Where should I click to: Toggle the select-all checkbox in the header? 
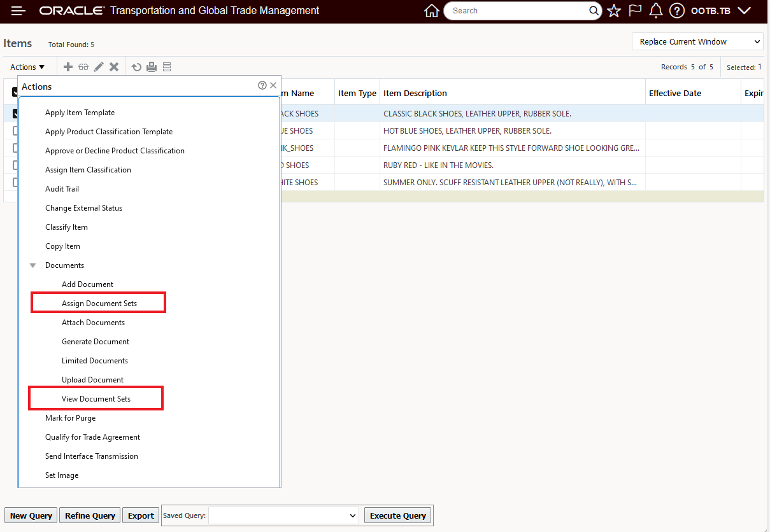pyautogui.click(x=14, y=92)
